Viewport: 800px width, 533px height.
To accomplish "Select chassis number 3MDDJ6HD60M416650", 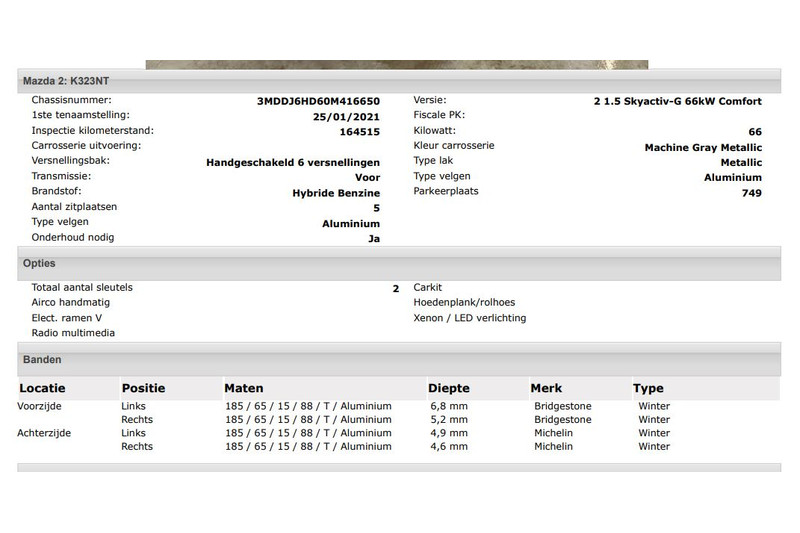I will pyautogui.click(x=318, y=101).
